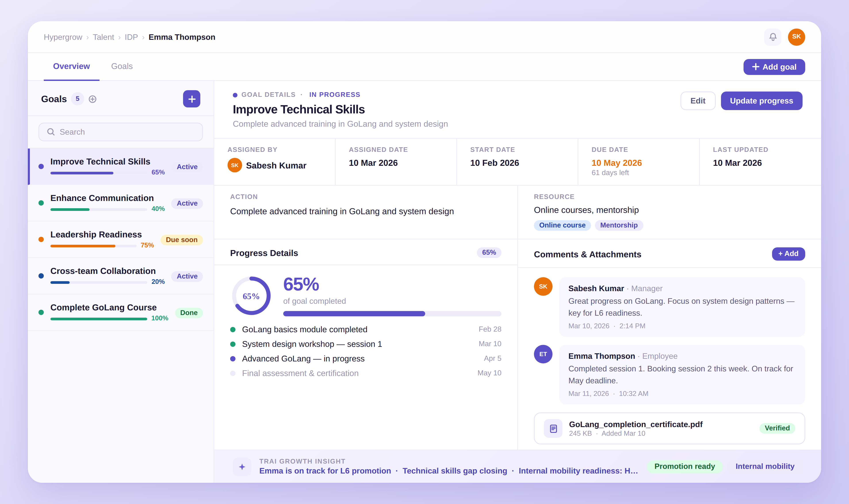Viewport: 849px width, 504px height.
Task: Select the Overview tab
Action: pos(71,66)
